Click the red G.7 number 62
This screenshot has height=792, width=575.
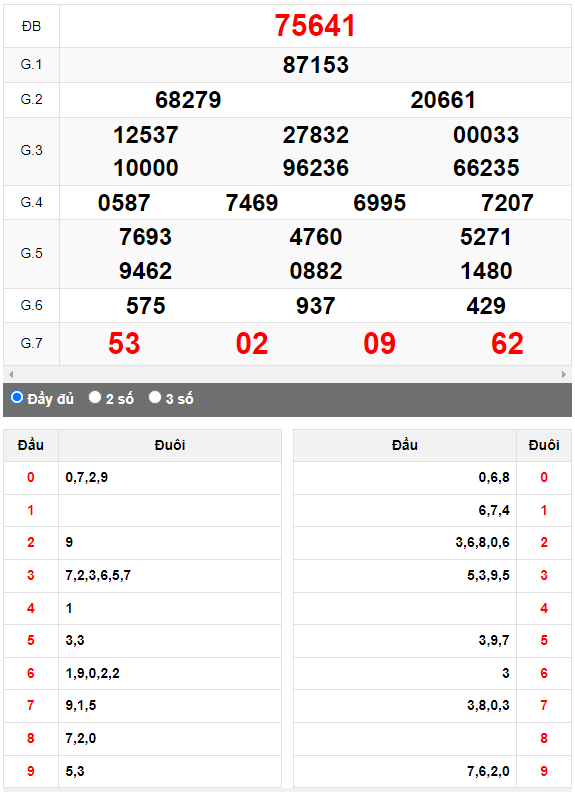tap(507, 343)
